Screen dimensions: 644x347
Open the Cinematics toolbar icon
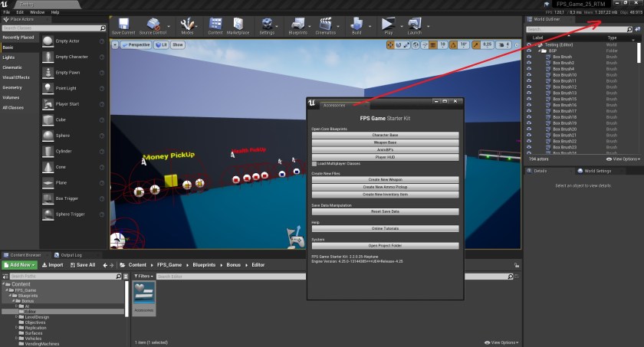(325, 26)
